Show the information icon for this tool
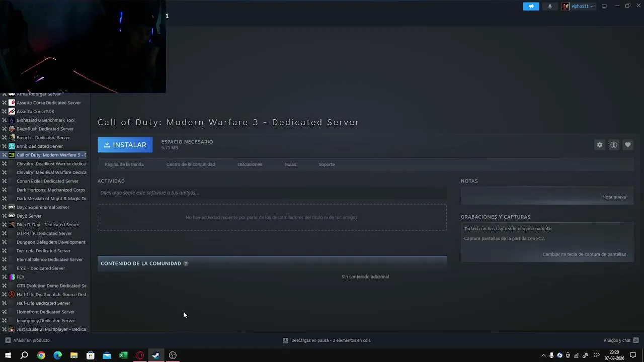The height and width of the screenshot is (362, 644). (614, 145)
